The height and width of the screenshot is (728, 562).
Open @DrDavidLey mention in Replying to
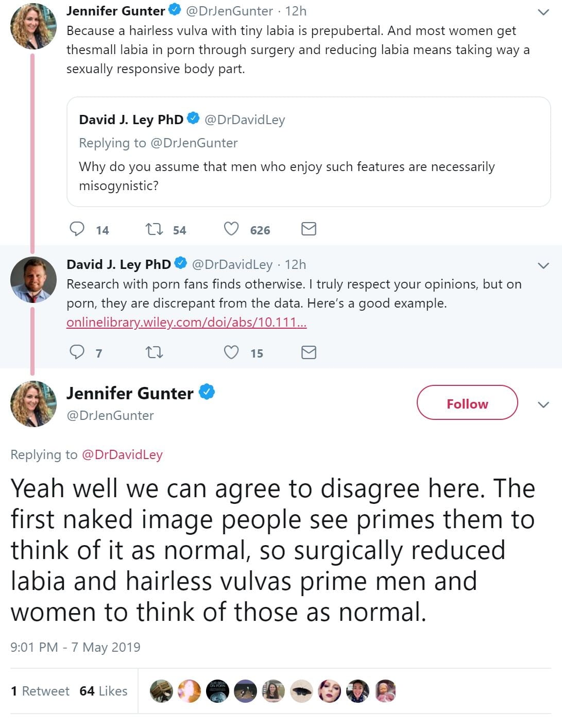tap(122, 454)
